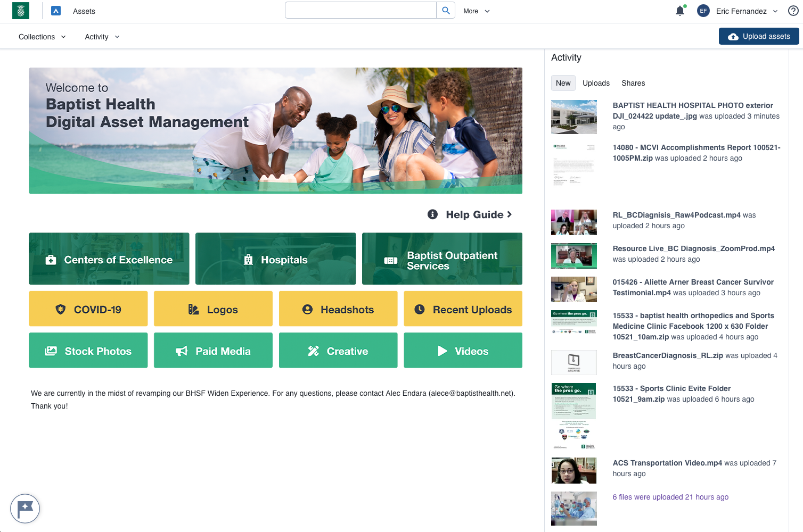Click the clock icon on Recent Uploads tile
The image size is (803, 532).
click(421, 309)
